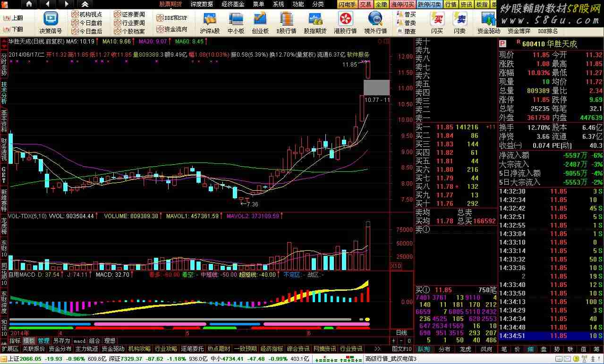Click 日线 period selector
Screen dimensions: 604x364
click(x=401, y=332)
